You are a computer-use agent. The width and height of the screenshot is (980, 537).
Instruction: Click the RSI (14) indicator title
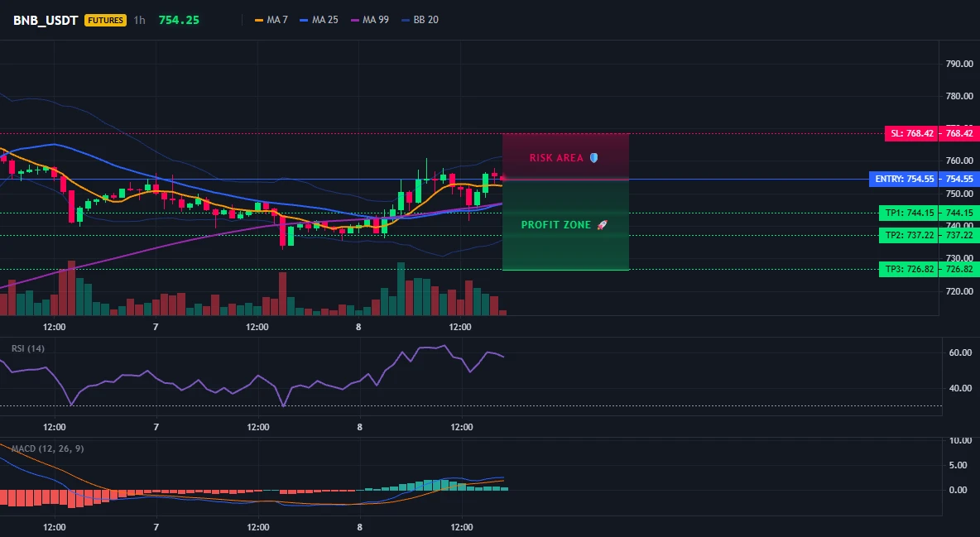pos(27,348)
